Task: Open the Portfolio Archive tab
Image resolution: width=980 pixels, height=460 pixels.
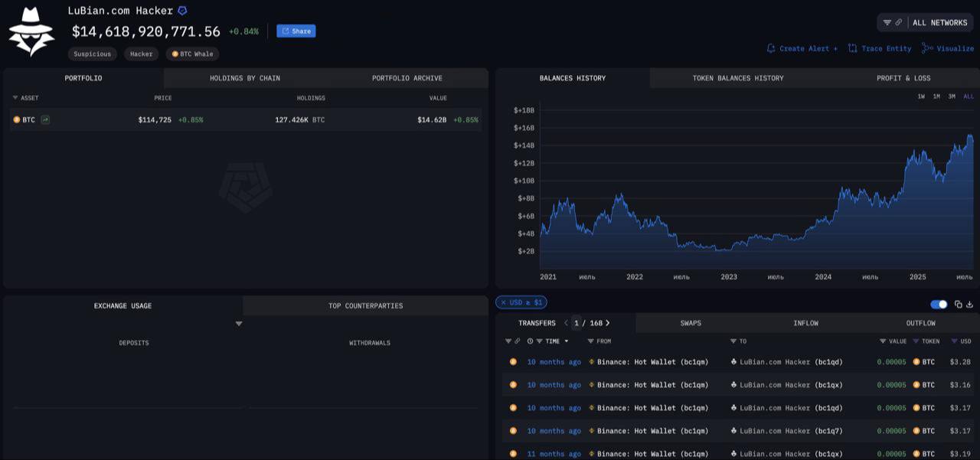Action: point(407,78)
